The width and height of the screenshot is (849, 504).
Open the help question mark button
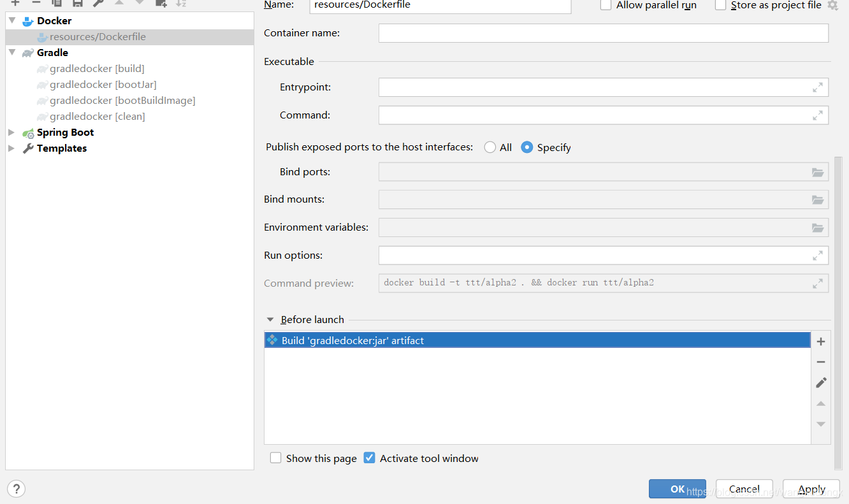[17, 489]
